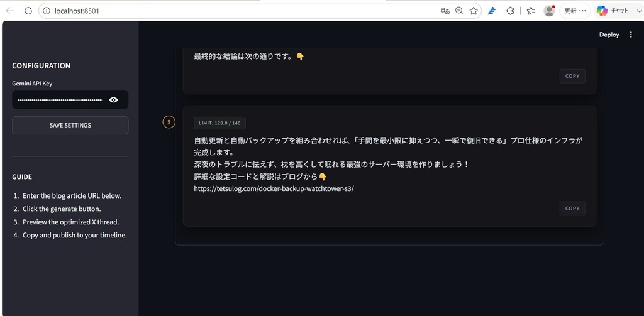Click the Streamlit Deploy button
This screenshot has height=316, width=644.
tap(609, 35)
